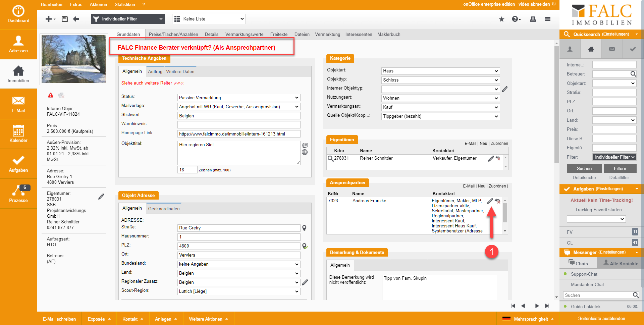Open the Dashboard from the sidebar
The image size is (644, 325).
[x=18, y=14]
